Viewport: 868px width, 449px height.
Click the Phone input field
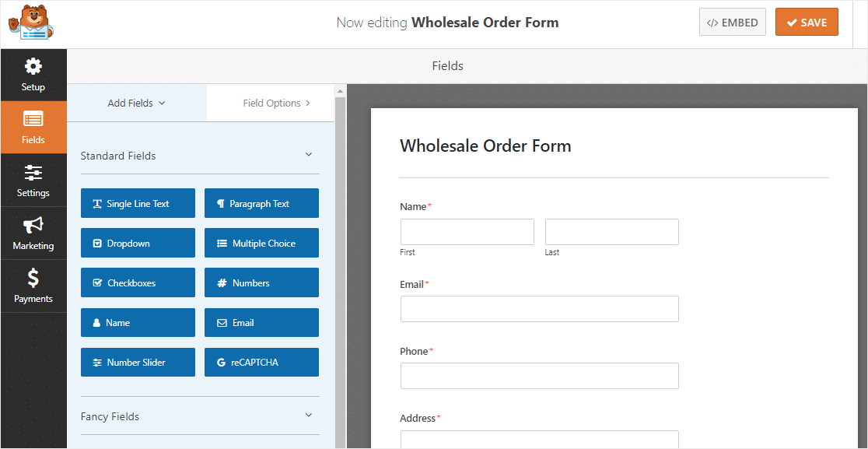[540, 376]
